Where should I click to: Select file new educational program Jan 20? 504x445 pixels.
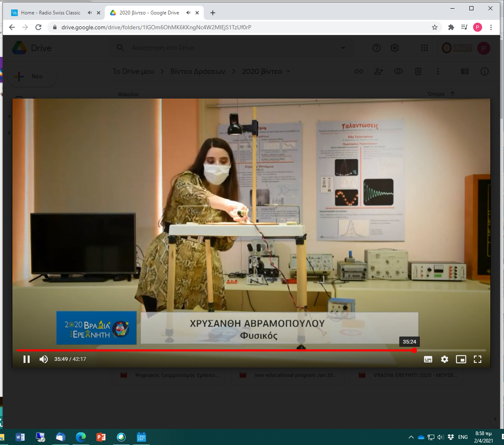[x=288, y=375]
